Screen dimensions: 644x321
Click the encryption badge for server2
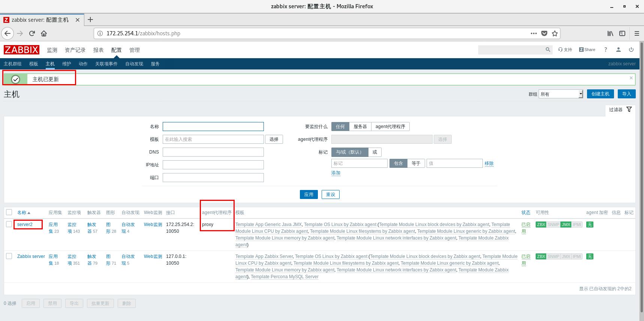(590, 225)
